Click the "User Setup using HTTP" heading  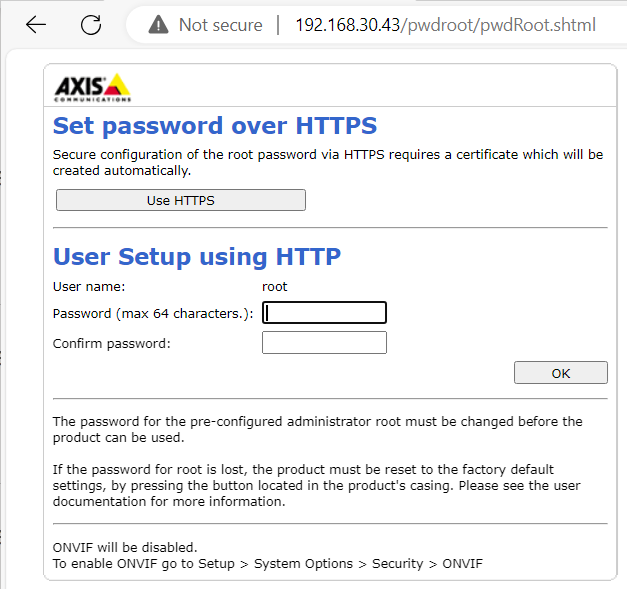tap(197, 257)
